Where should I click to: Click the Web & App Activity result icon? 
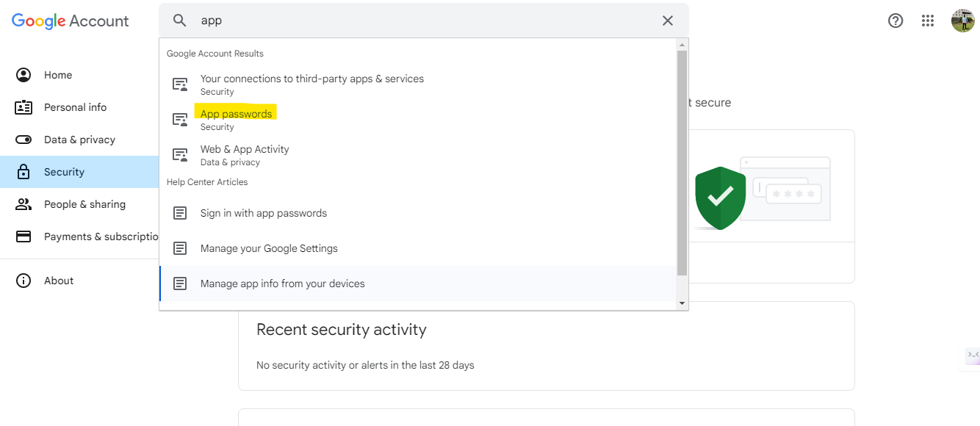180,155
